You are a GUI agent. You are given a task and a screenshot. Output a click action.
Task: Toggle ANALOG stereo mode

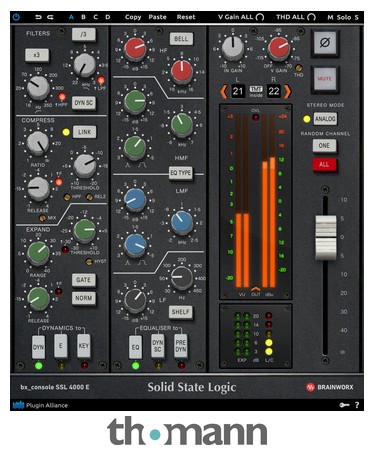pos(325,119)
